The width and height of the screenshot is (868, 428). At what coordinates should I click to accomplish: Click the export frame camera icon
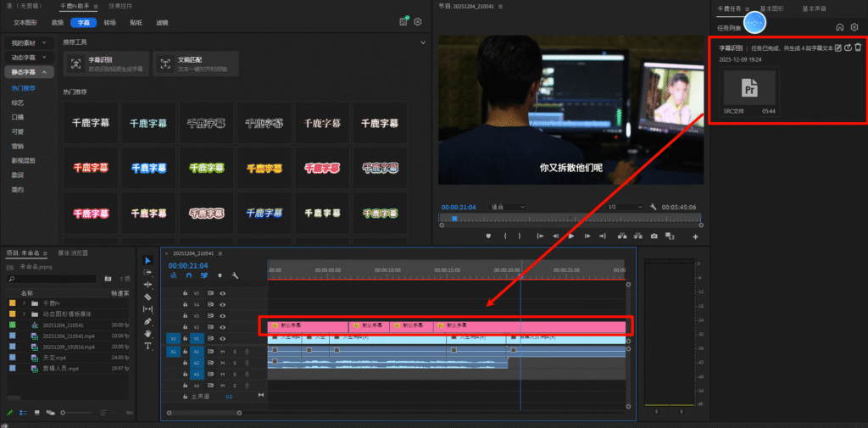click(654, 236)
